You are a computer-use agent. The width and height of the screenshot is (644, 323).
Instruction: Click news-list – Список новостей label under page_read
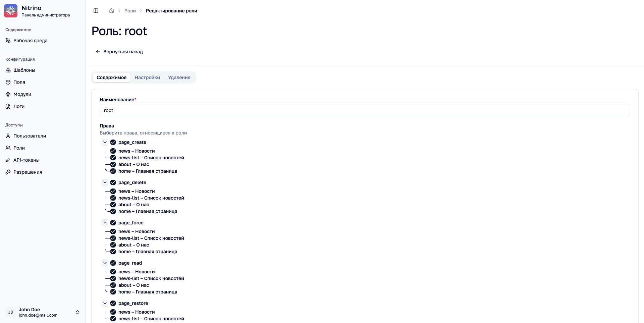[151, 278]
